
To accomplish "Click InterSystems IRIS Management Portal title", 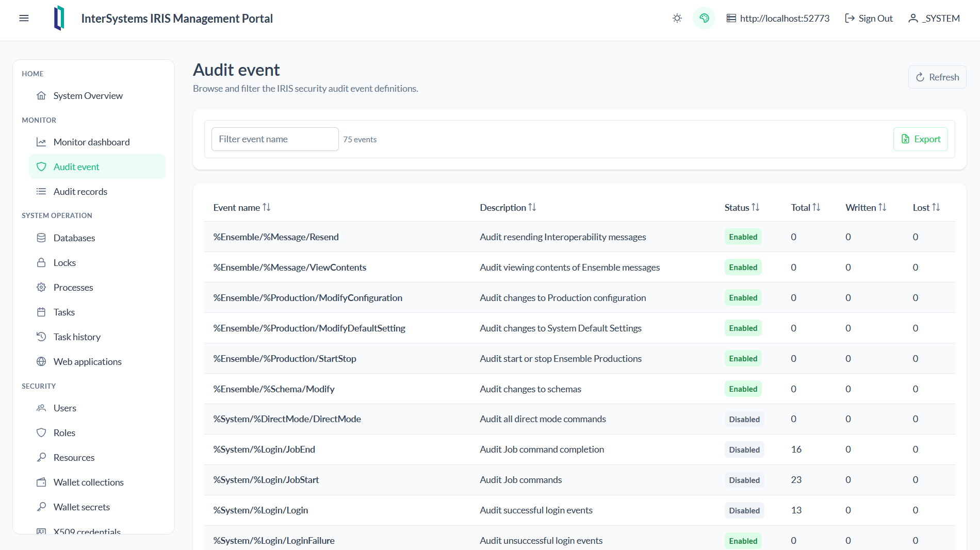I will pos(177,19).
